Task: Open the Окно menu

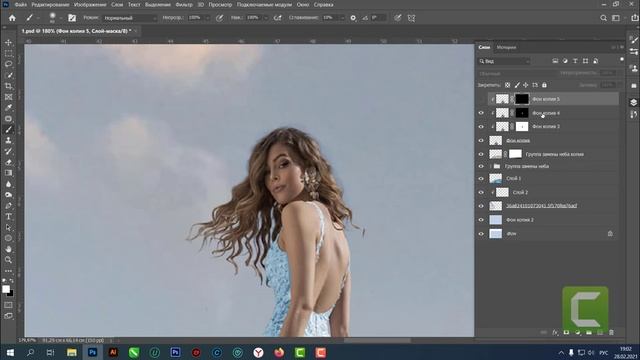Action: click(303, 5)
